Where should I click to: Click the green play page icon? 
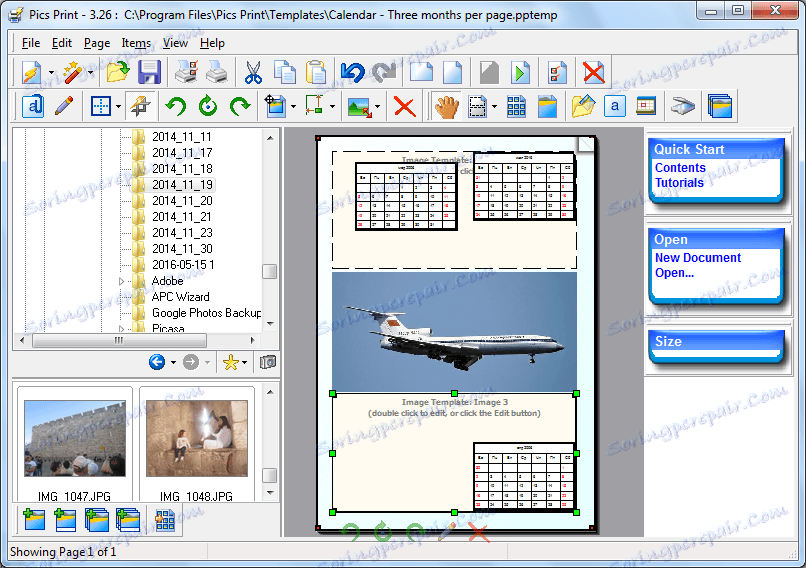click(520, 72)
